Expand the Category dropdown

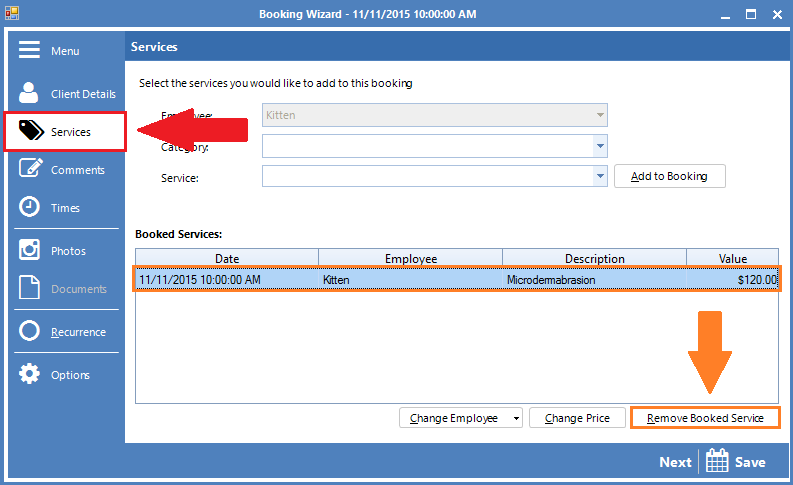tap(600, 146)
